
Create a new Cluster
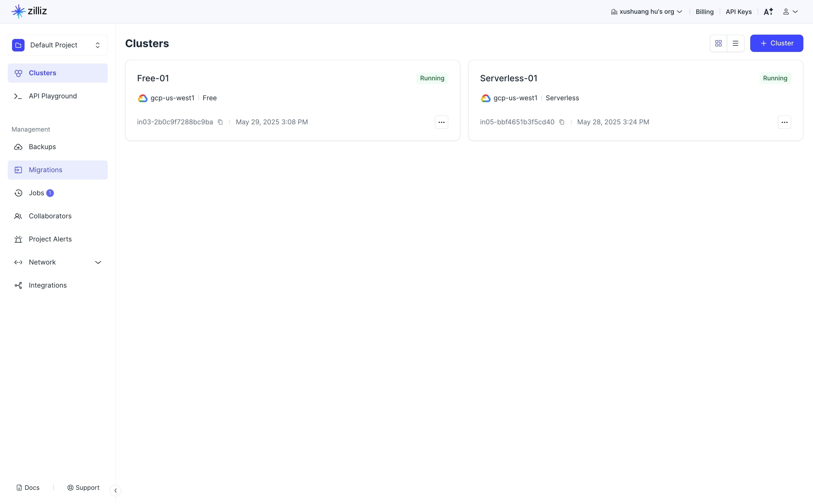tap(776, 43)
